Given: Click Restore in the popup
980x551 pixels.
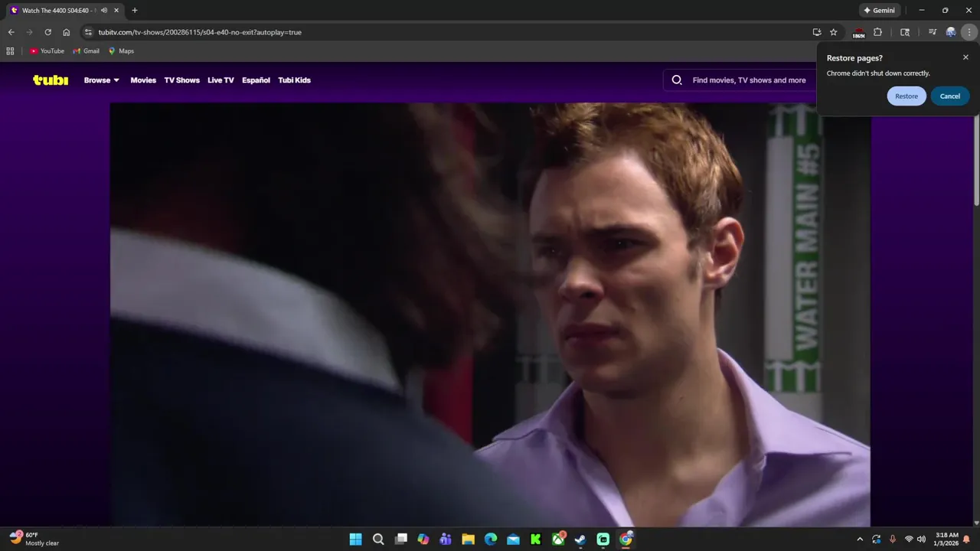Looking at the screenshot, I should click(x=906, y=96).
